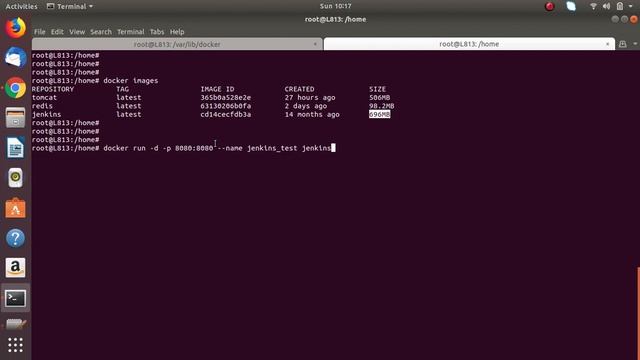This screenshot has height=360, width=640.
Task: Launch LibreOffice Writer from the dock
Action: tap(16, 147)
